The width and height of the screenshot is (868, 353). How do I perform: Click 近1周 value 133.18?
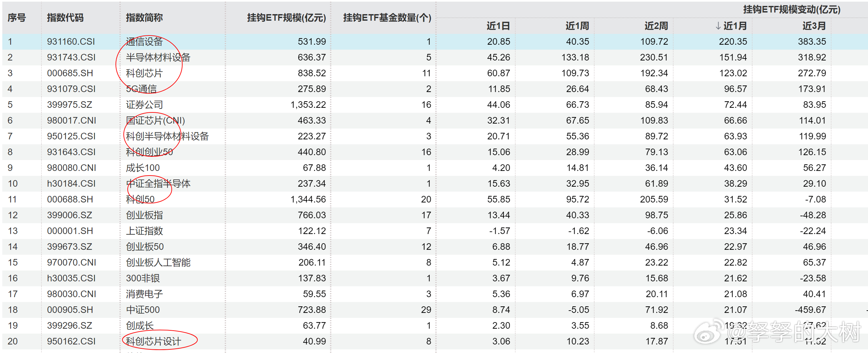tap(575, 57)
